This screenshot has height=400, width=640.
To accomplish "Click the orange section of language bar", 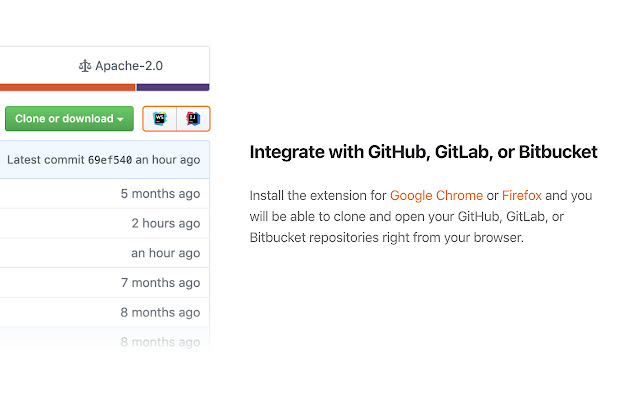I will (x=68, y=87).
